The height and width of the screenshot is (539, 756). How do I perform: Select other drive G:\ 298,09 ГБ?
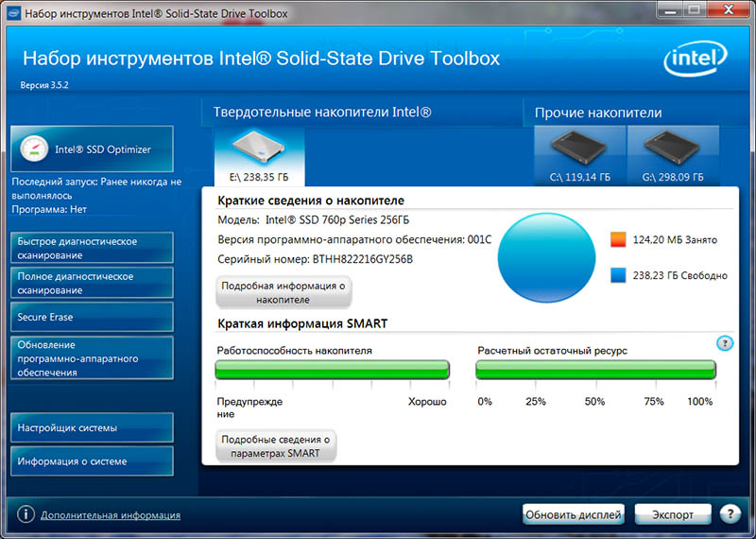click(673, 156)
